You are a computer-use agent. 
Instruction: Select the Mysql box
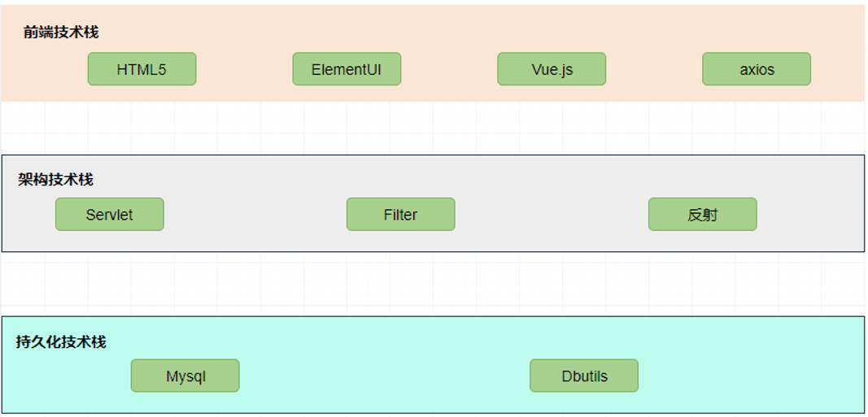pyautogui.click(x=185, y=376)
